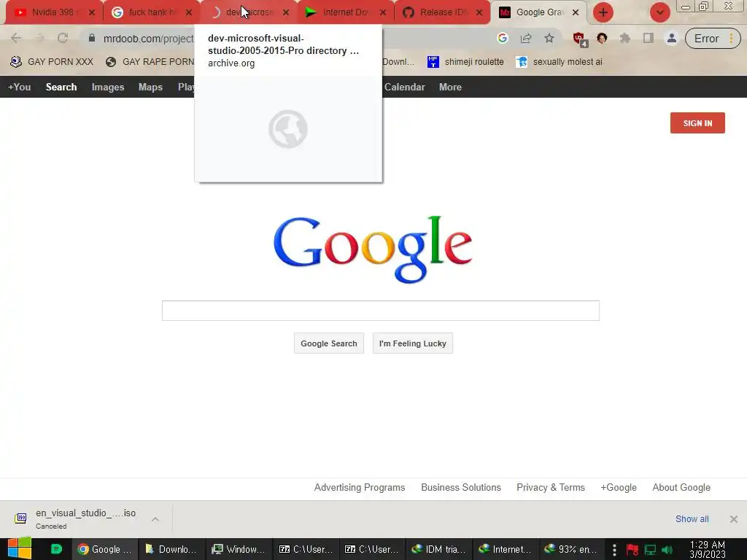
Task: Open the profile avatar menu
Action: point(671,38)
